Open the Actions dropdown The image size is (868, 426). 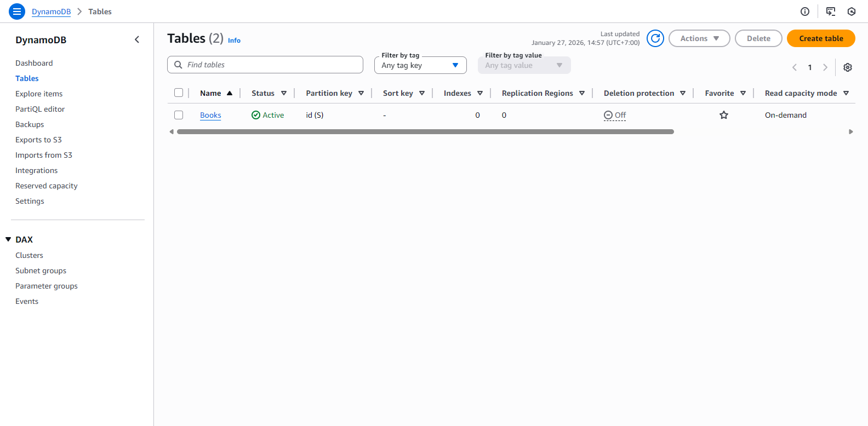(x=699, y=38)
